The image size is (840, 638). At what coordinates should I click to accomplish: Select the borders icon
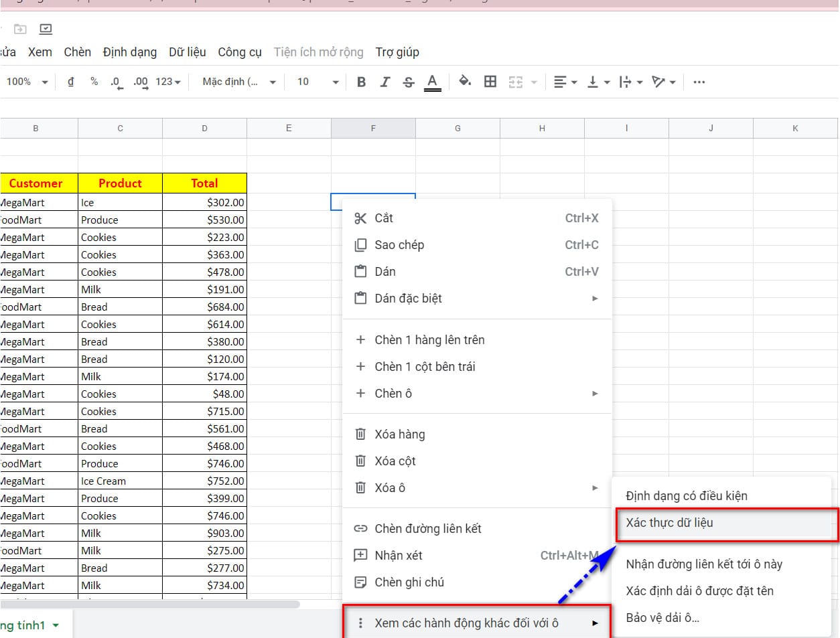[490, 81]
